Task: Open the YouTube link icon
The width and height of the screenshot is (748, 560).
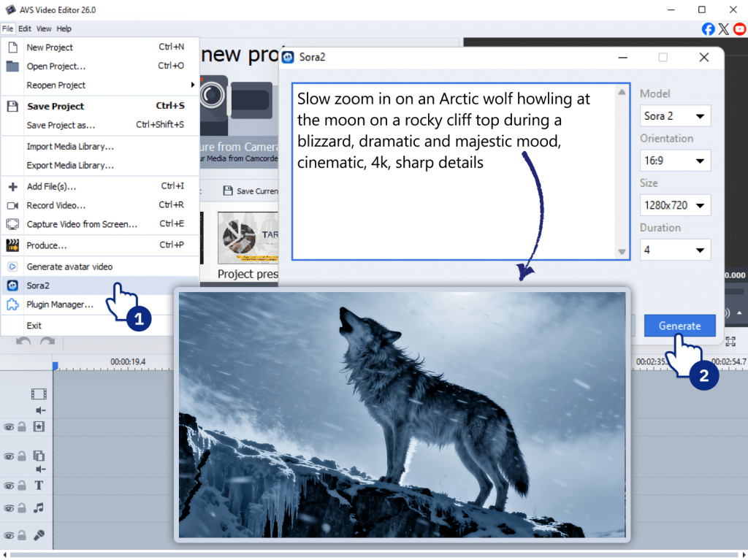Action: pyautogui.click(x=740, y=29)
